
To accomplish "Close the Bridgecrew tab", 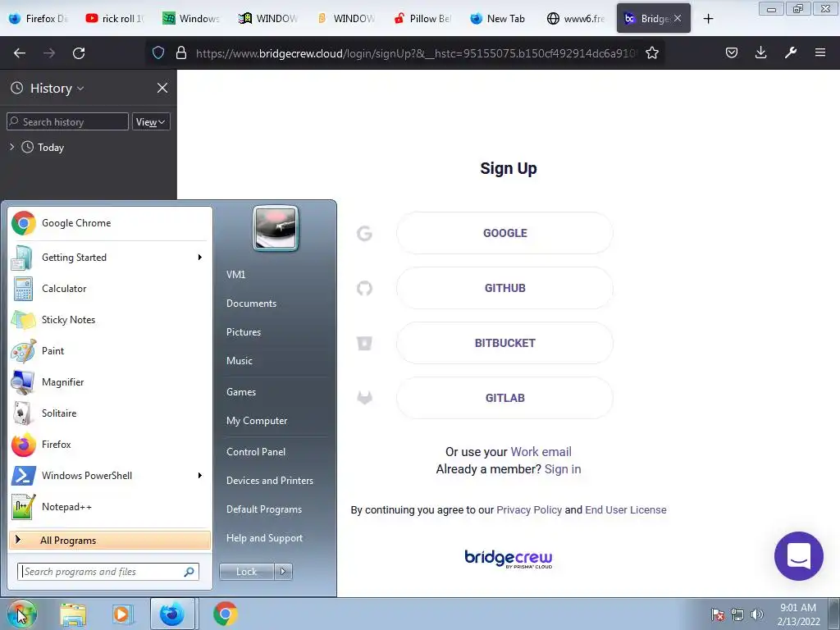I will point(678,18).
